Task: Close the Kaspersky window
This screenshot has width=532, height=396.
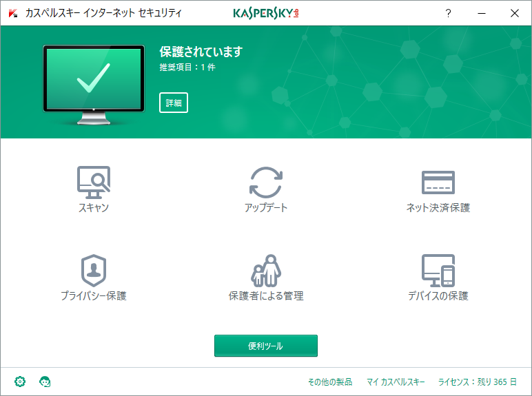Action: coord(515,13)
